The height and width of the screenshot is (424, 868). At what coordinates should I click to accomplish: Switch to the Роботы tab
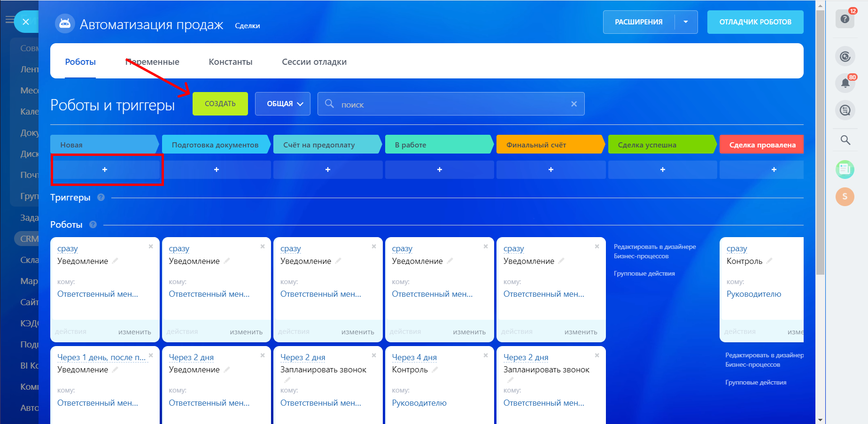[x=80, y=62]
